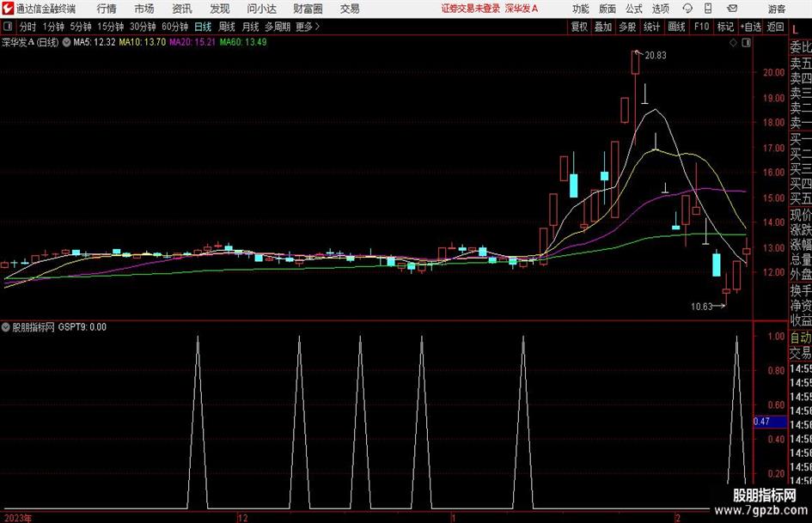This screenshot has height=523, width=812.
Task: Click the 游客 guest account label
Action: [777, 9]
